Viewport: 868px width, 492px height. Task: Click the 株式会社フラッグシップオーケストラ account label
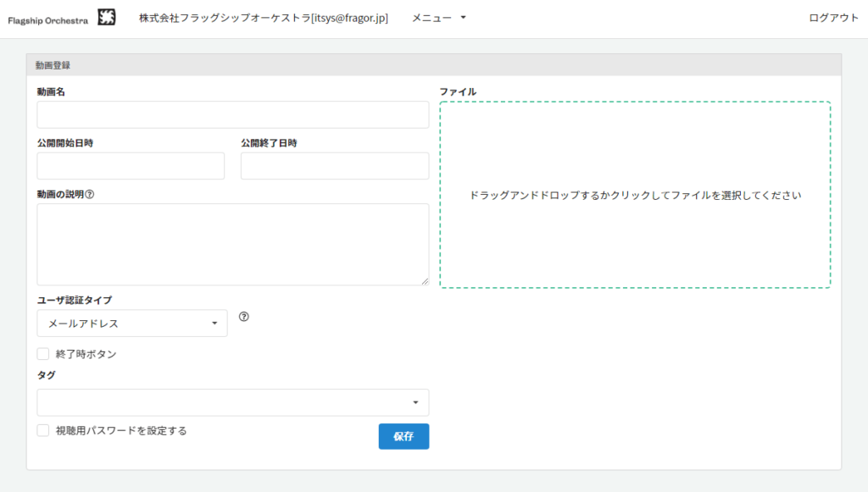[x=263, y=18]
